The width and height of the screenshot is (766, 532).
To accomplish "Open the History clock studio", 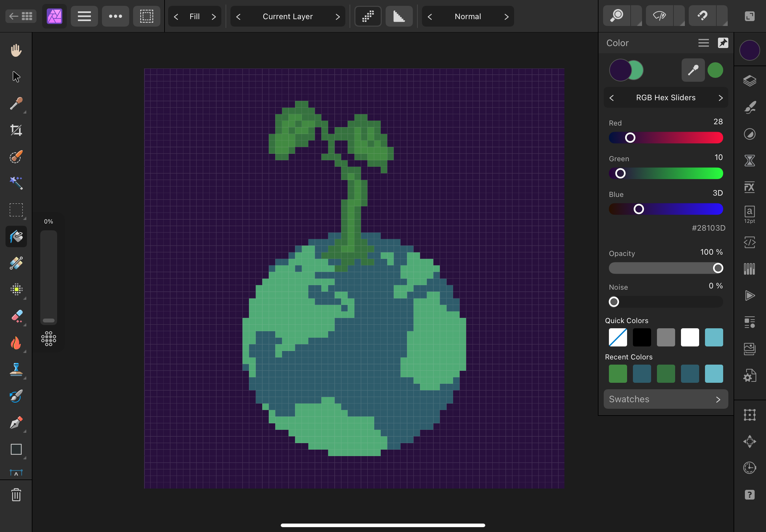I will click(x=749, y=468).
